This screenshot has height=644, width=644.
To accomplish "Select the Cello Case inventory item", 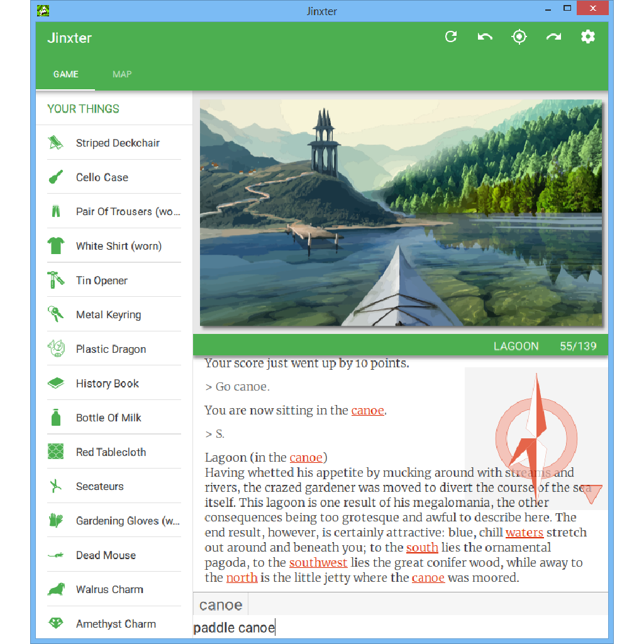I will pos(102,177).
